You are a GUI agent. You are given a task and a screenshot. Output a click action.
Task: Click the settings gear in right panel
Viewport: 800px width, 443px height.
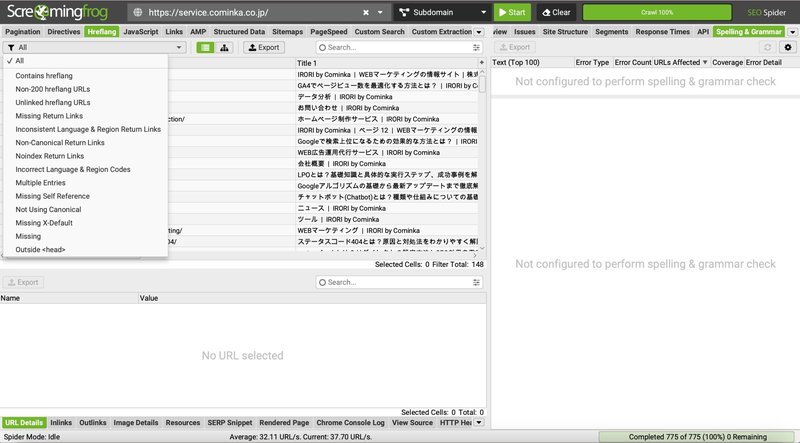787,47
